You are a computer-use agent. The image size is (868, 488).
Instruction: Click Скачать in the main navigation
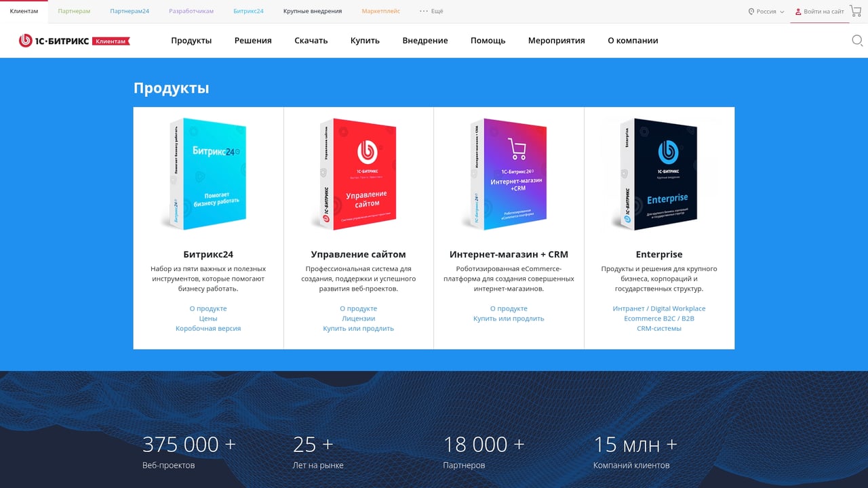[311, 40]
